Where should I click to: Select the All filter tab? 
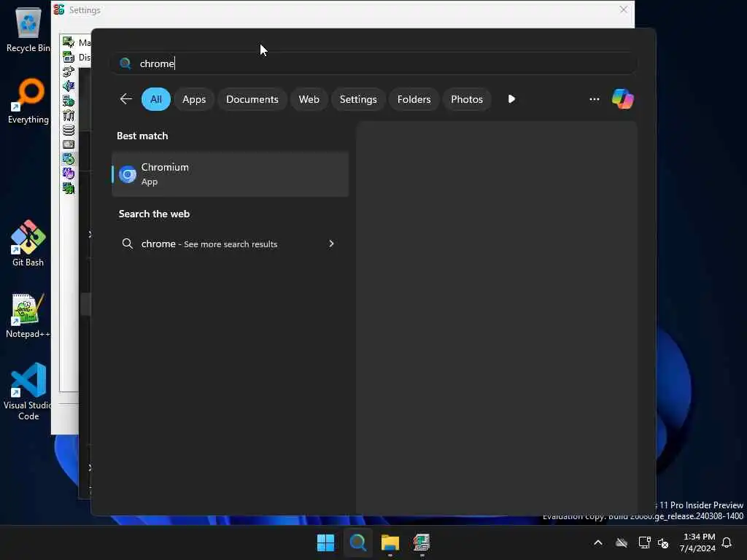click(156, 99)
